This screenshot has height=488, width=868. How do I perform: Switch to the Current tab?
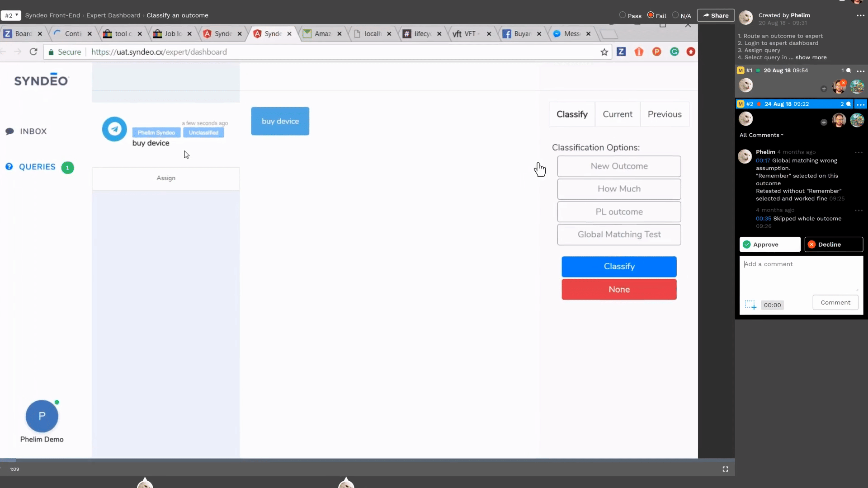(617, 114)
